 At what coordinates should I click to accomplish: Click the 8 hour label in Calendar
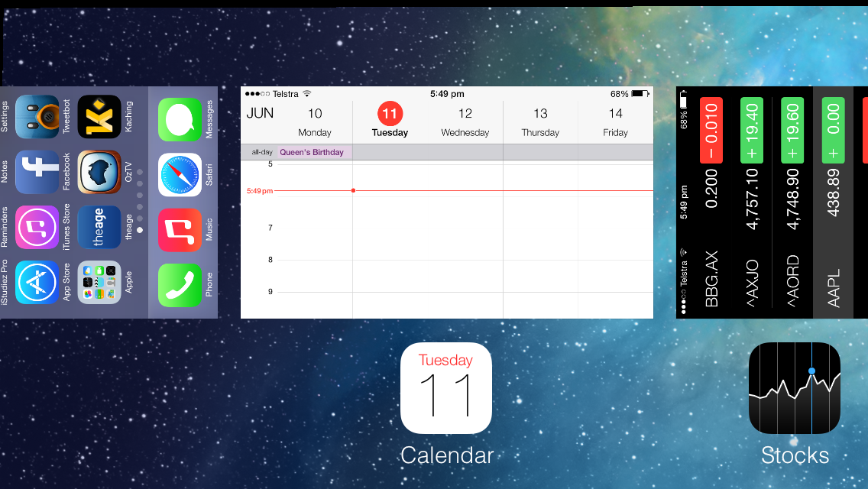point(270,260)
